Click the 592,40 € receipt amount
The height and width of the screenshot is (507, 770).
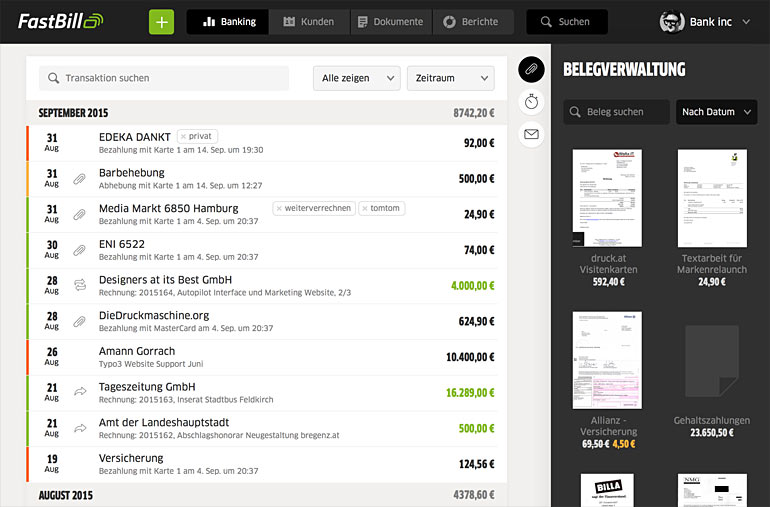[x=608, y=282]
